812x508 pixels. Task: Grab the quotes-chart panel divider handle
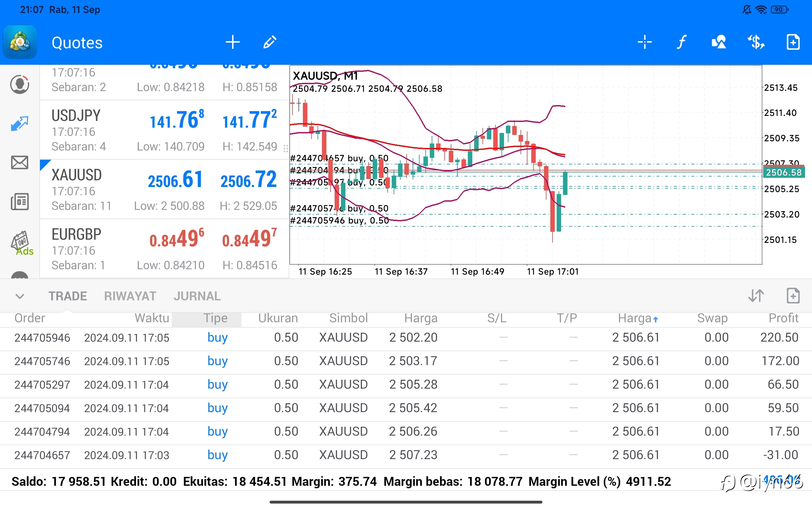pos(285,148)
